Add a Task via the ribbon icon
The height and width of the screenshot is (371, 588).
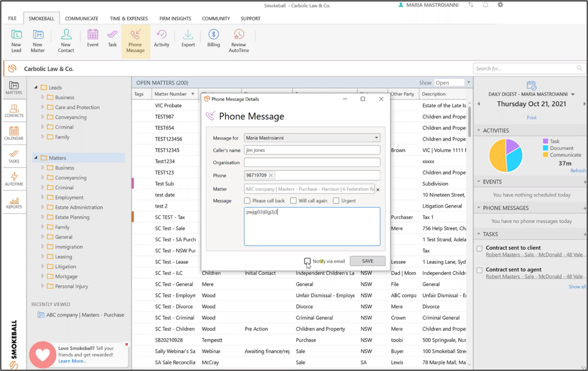112,38
